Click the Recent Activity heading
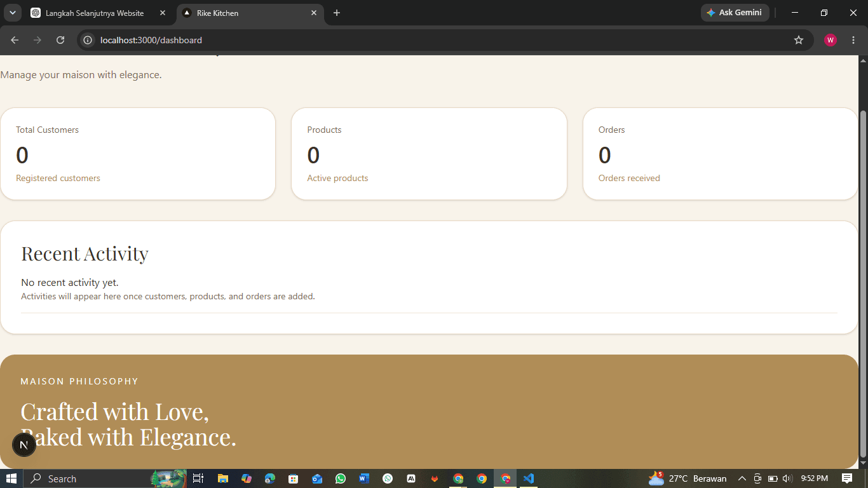Screen dimensions: 868x488 click(85, 254)
